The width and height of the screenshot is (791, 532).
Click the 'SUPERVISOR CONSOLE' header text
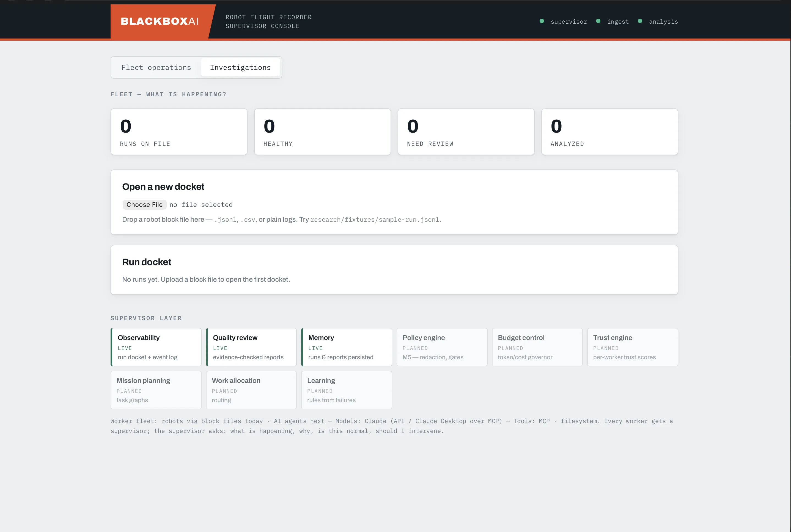(x=262, y=26)
